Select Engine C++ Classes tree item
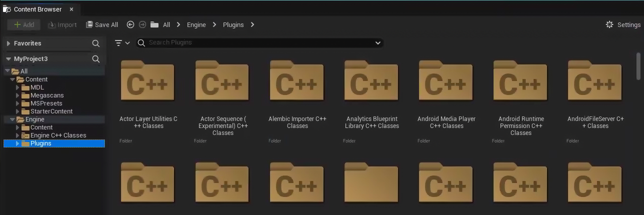The height and width of the screenshot is (215, 644). click(58, 135)
